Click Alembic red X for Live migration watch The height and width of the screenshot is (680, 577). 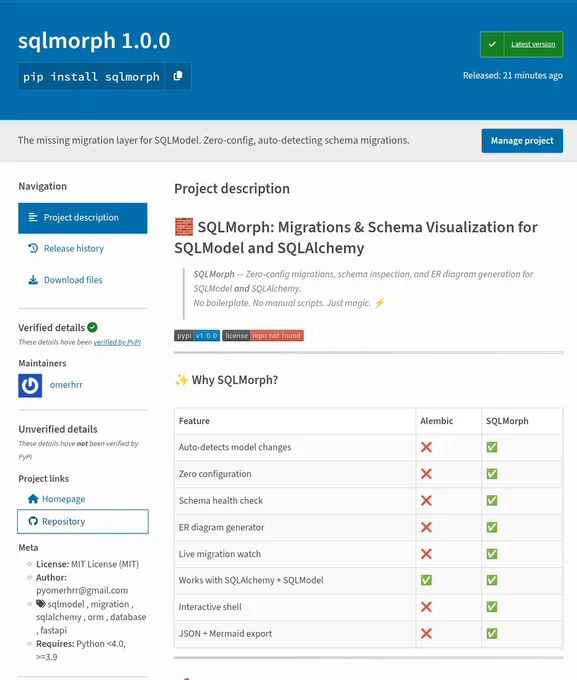coord(426,554)
